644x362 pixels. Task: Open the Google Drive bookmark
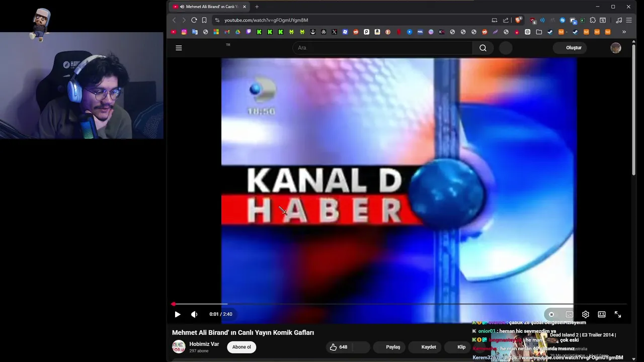[237, 32]
